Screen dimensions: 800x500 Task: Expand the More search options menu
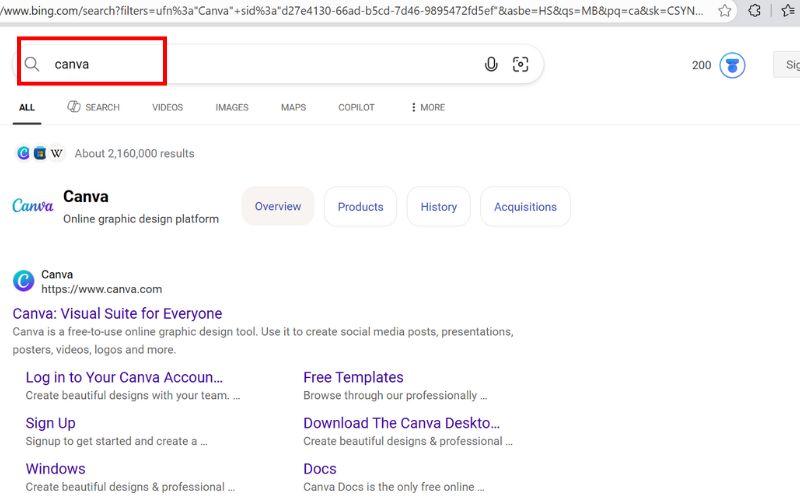tap(427, 107)
